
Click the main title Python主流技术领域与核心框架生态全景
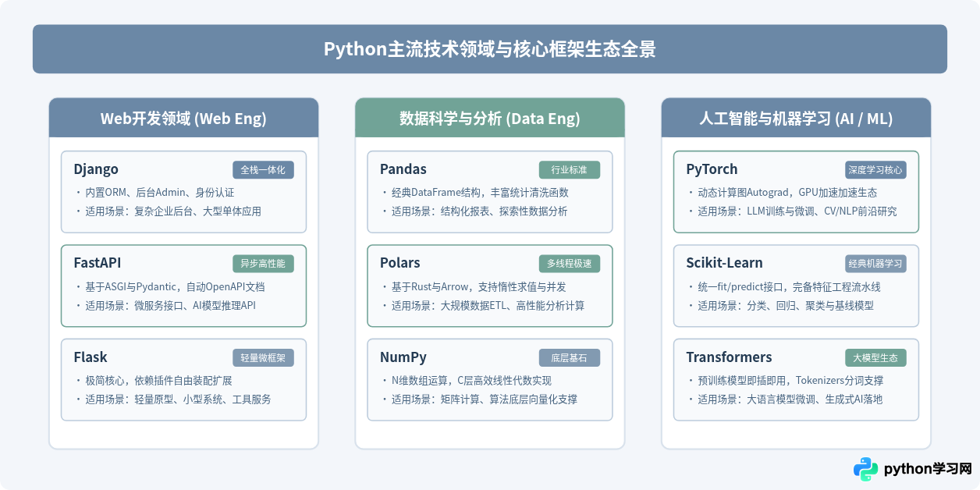tap(490, 49)
